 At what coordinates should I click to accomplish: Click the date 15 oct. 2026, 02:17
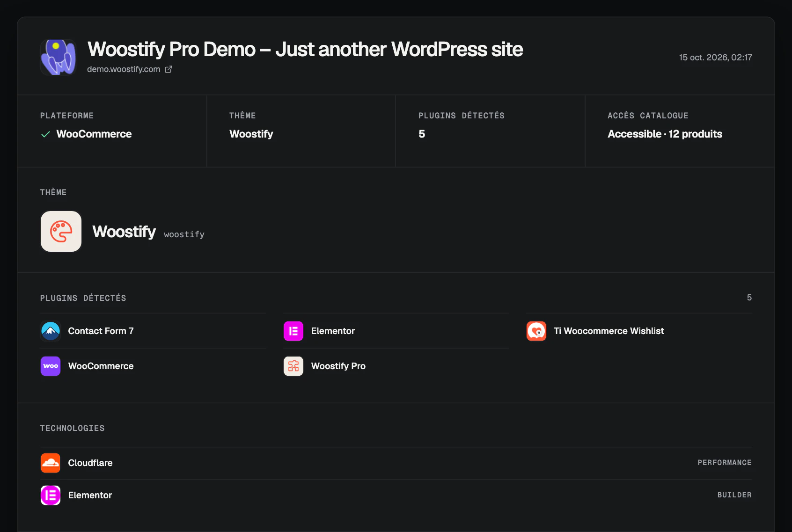click(x=716, y=58)
